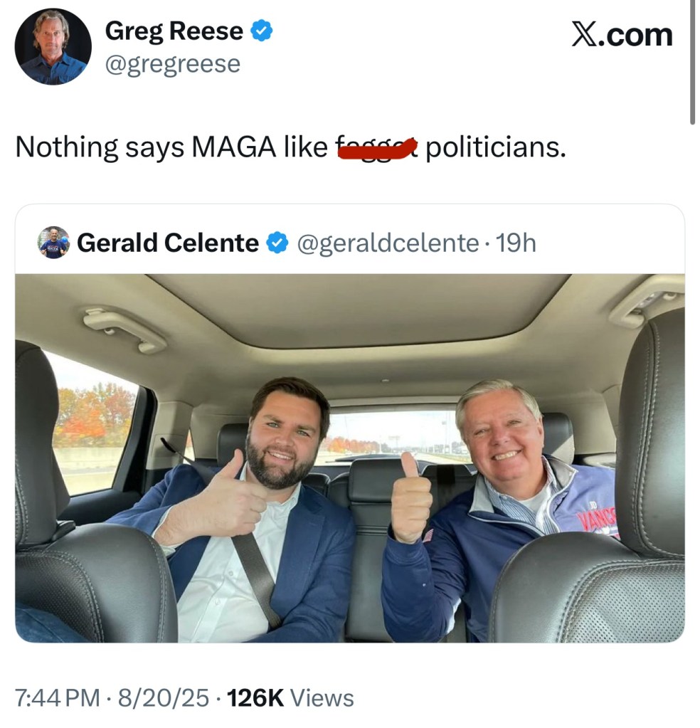
Task: Click the word politicians in the post
Action: click(496, 147)
